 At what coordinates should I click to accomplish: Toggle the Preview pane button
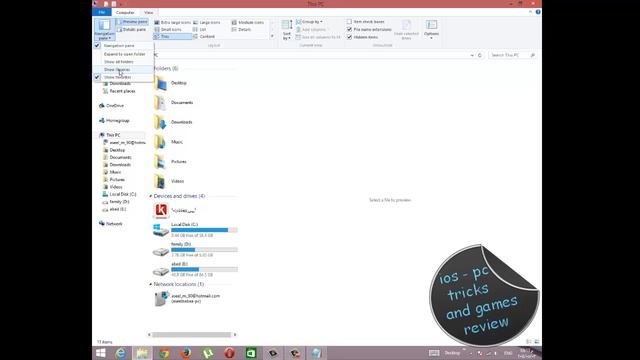(x=132, y=22)
